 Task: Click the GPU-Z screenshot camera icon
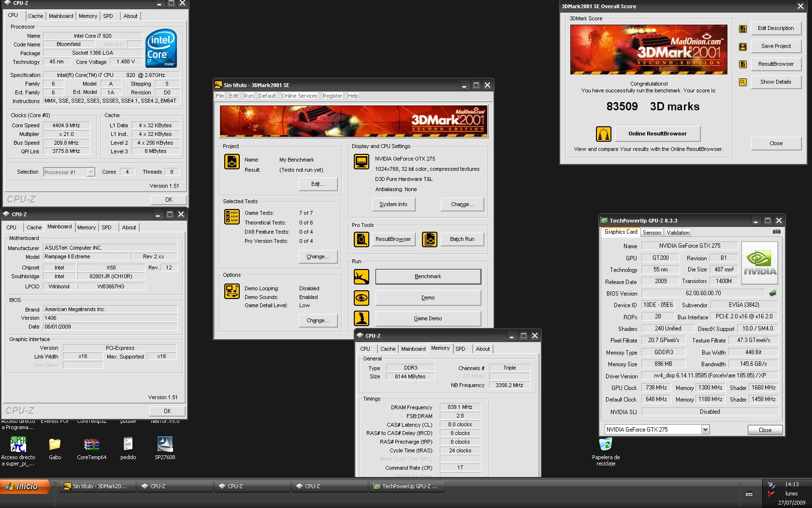[x=776, y=232]
